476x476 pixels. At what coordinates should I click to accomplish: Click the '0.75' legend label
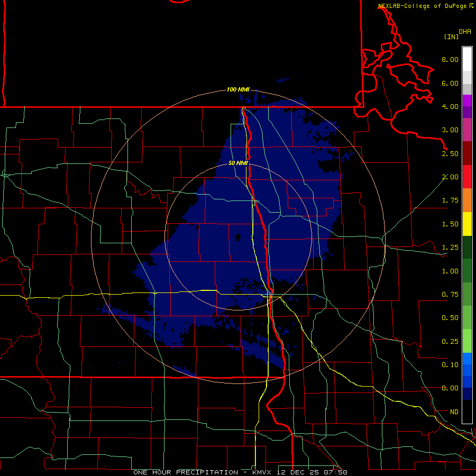tap(450, 295)
